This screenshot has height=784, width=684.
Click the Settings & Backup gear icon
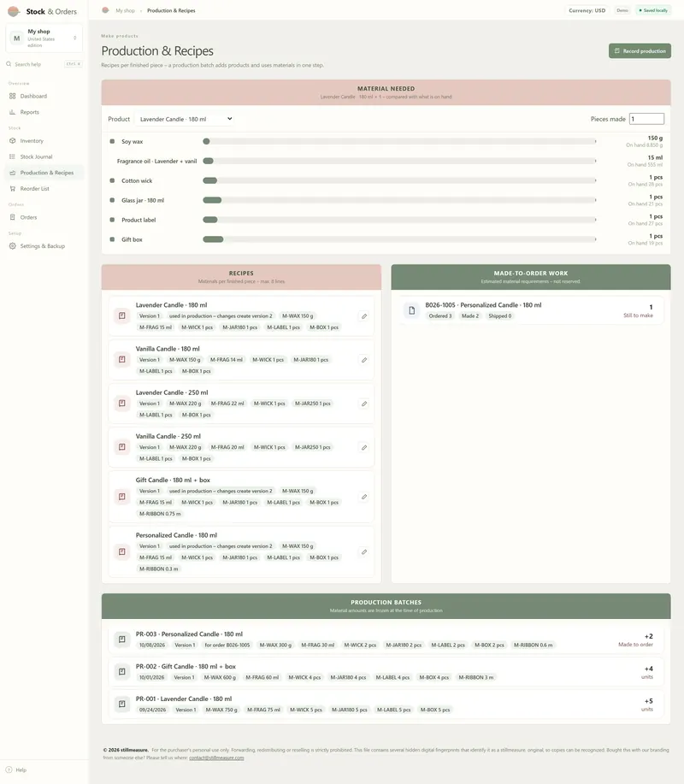click(x=13, y=246)
